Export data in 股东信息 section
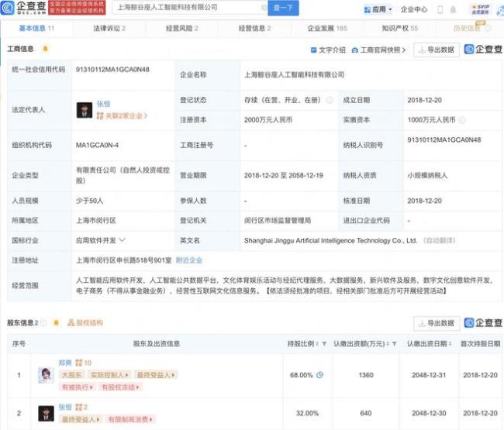The width and height of the screenshot is (504, 430). point(437,323)
